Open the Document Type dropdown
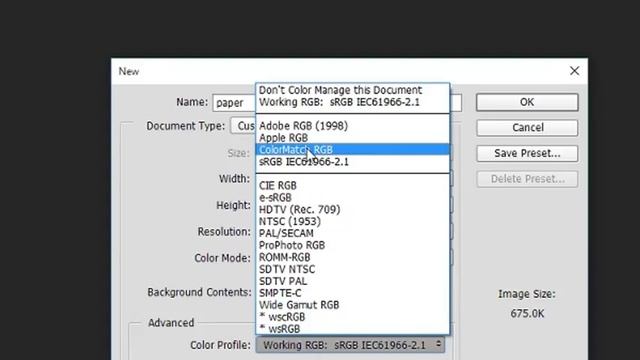The width and height of the screenshot is (640, 360). point(243,126)
